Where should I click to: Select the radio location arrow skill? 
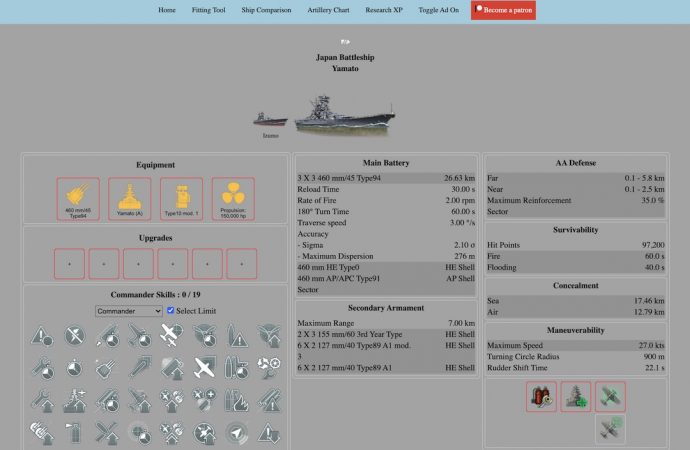click(237, 433)
